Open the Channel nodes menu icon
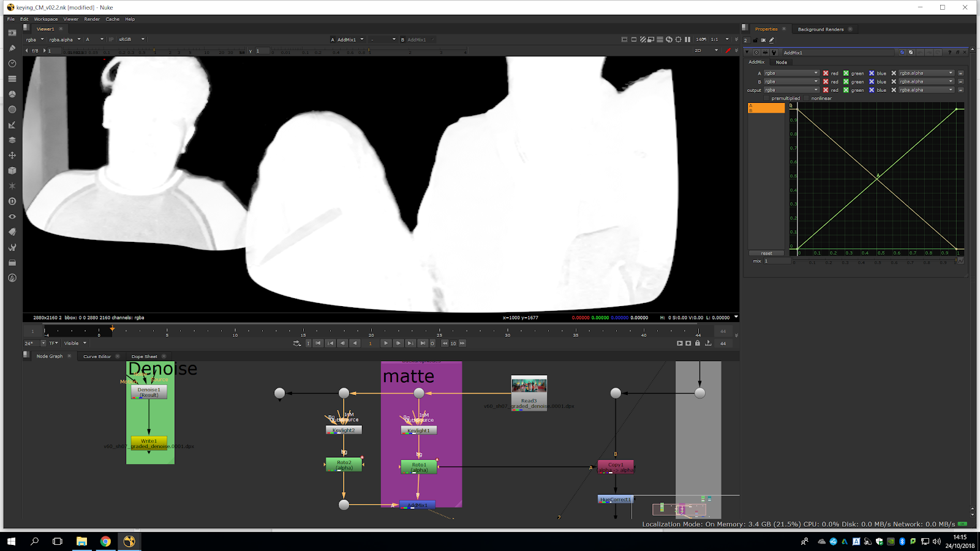 click(x=12, y=79)
